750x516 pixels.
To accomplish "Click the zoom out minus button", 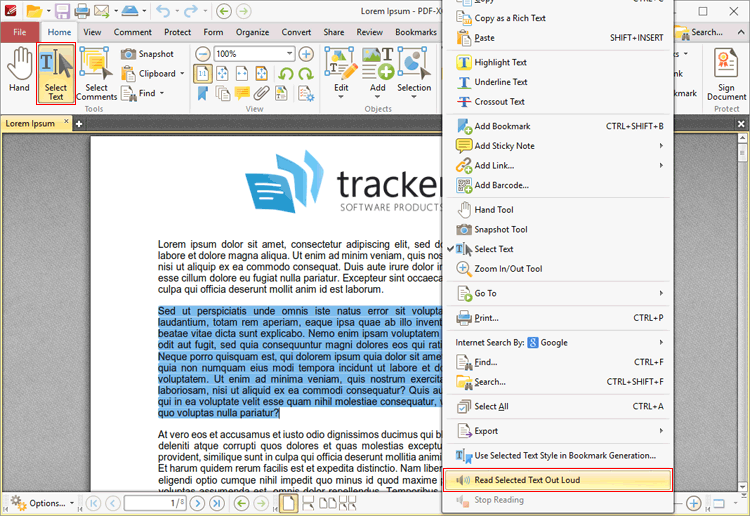I will pyautogui.click(x=203, y=54).
